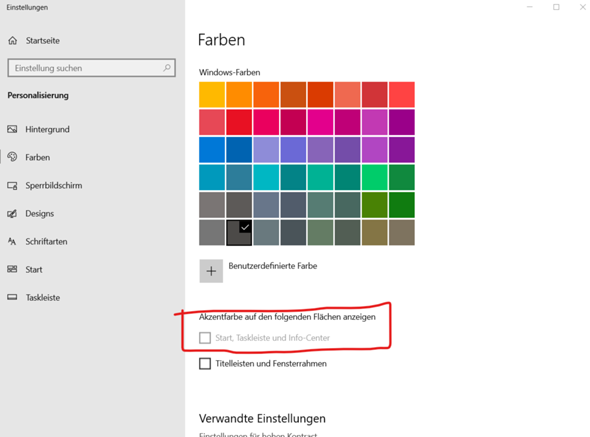The image size is (590, 437).
Task: Click the Sperrbildschirm lock screen icon
Action: (x=12, y=186)
